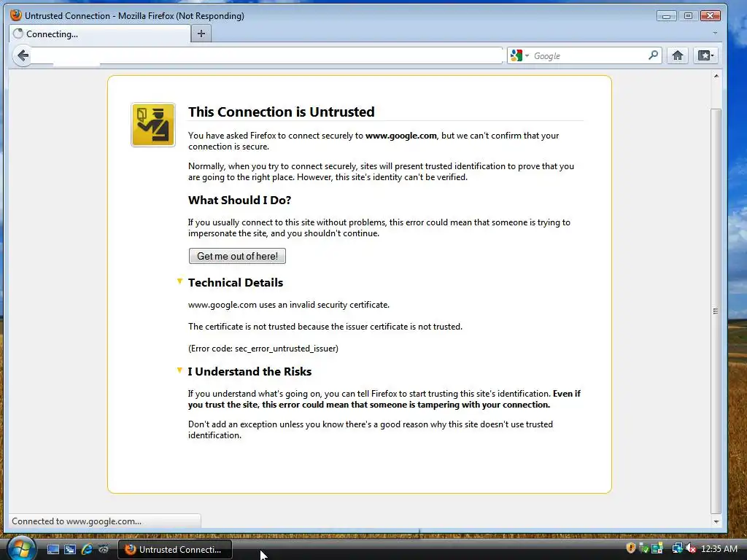
Task: Open the home page with house icon
Action: pyautogui.click(x=677, y=55)
